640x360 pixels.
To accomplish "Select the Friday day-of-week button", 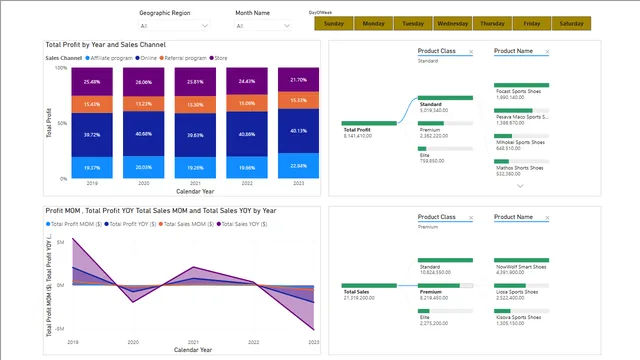I will [532, 24].
